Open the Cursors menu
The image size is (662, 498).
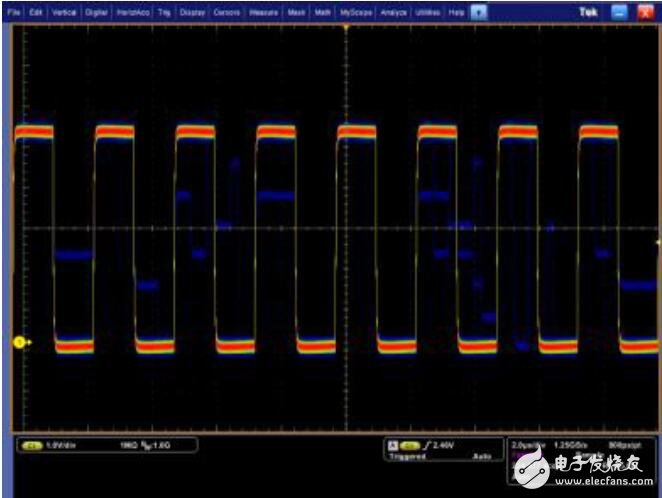click(227, 12)
